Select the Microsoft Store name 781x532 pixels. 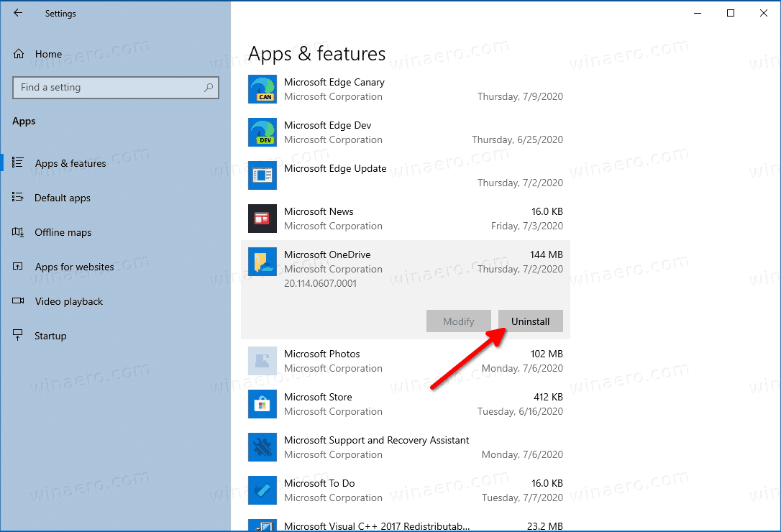318,397
